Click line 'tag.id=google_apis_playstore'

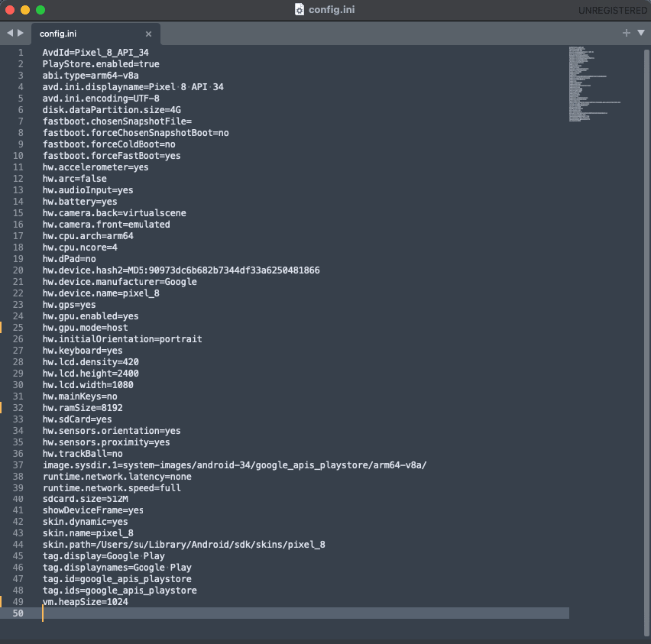117,579
